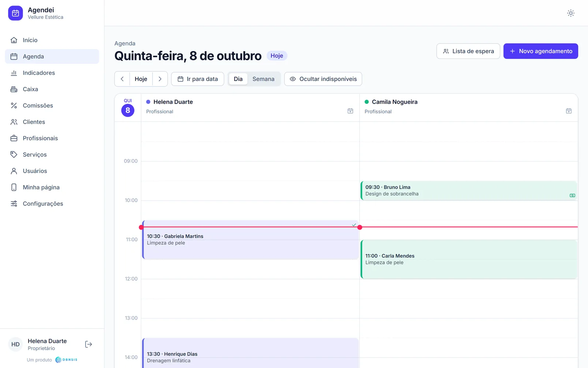Switch to Dia view tab
588x368 pixels.
pyautogui.click(x=238, y=79)
